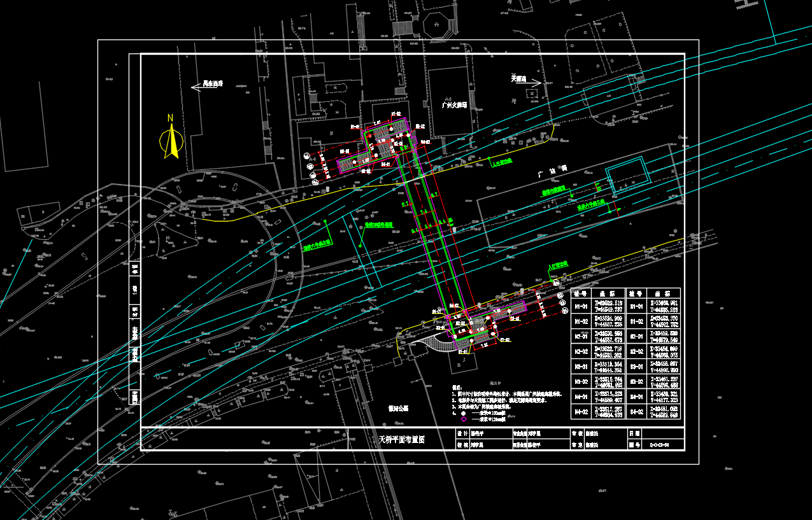Image resolution: width=812 pixels, height=520 pixels.
Task: Click the 设计 cell in title block
Action: click(462, 433)
